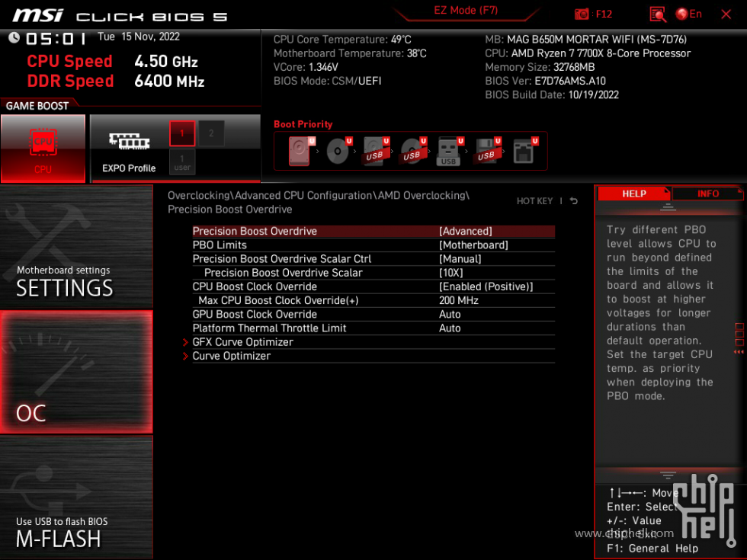
Task: Select the USB CD/DVD boot device
Action: click(413, 151)
